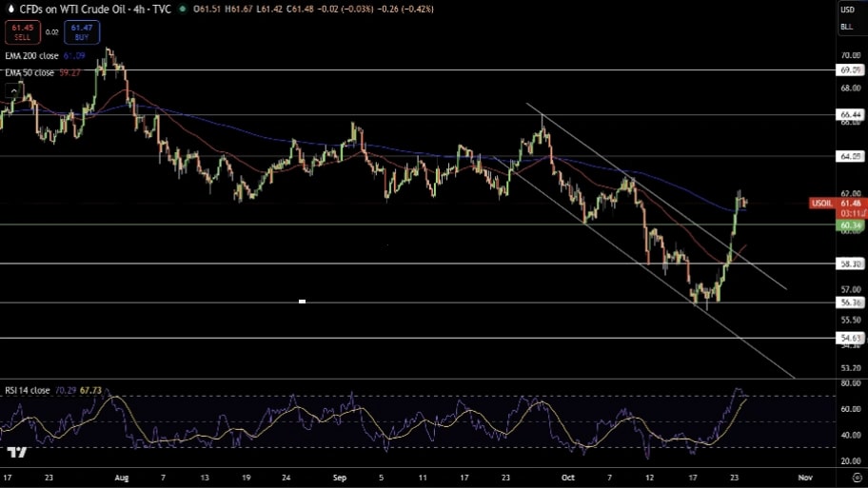Select the EMA 200 close indicator legend

pos(31,56)
